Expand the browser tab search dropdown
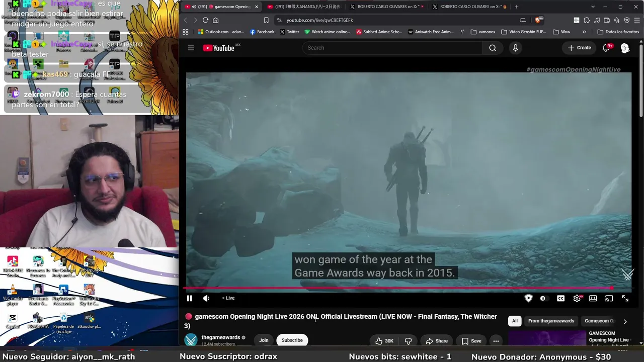The width and height of the screenshot is (644, 362). tap(593, 7)
